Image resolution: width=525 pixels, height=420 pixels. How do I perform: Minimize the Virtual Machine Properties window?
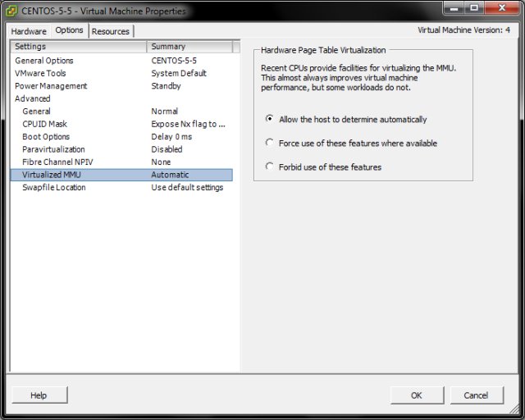454,8
